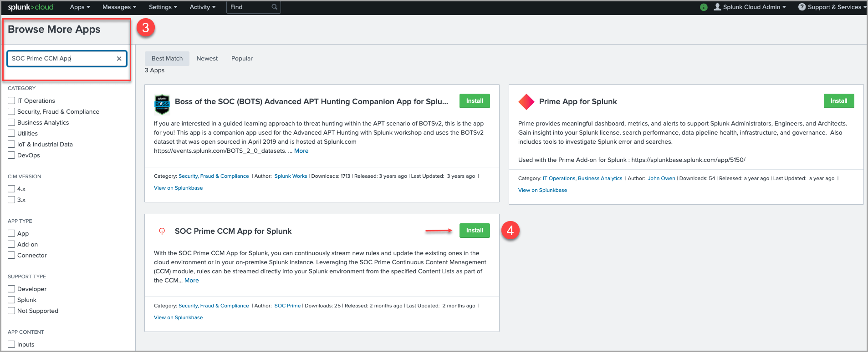Tick the Add-on app type checkbox

pyautogui.click(x=11, y=244)
